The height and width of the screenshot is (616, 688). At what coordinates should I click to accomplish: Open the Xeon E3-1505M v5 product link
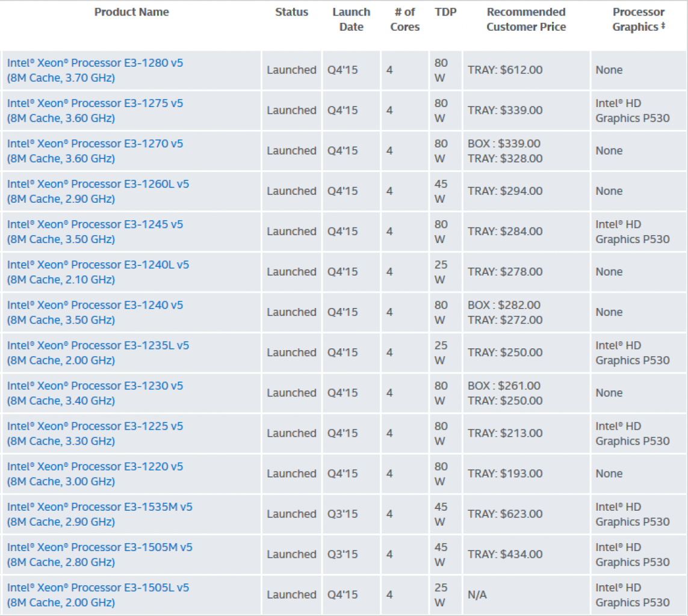[x=99, y=554]
